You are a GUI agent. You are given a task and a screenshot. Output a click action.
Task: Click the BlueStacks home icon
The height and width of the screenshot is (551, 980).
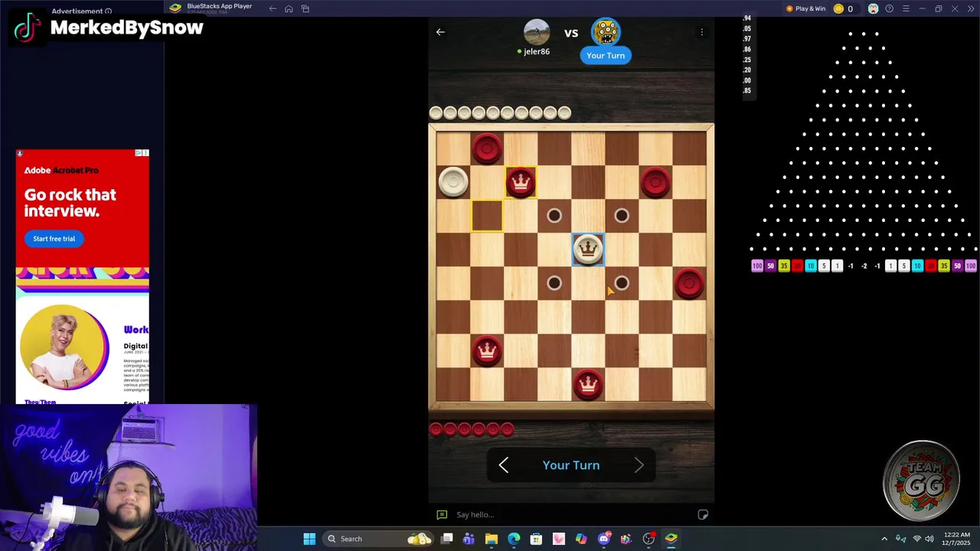click(x=289, y=8)
